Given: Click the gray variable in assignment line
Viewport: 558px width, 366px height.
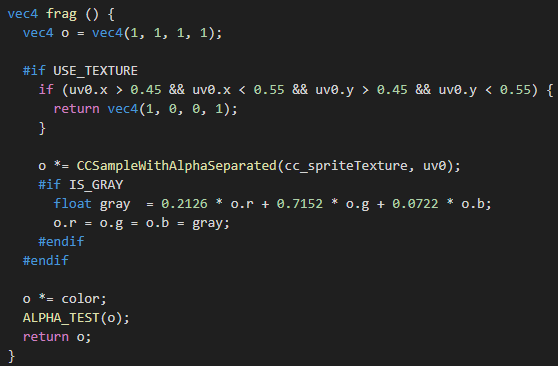Looking at the screenshot, I should (207, 223).
